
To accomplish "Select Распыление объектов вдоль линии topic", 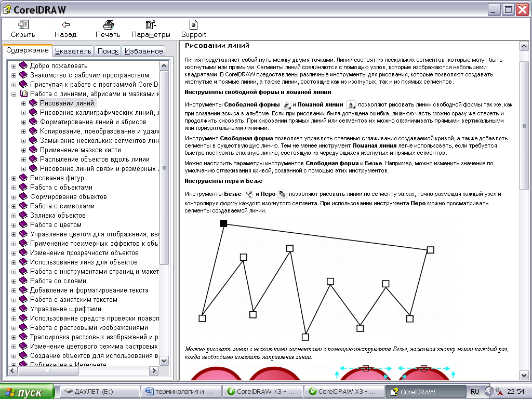I will (x=95, y=159).
